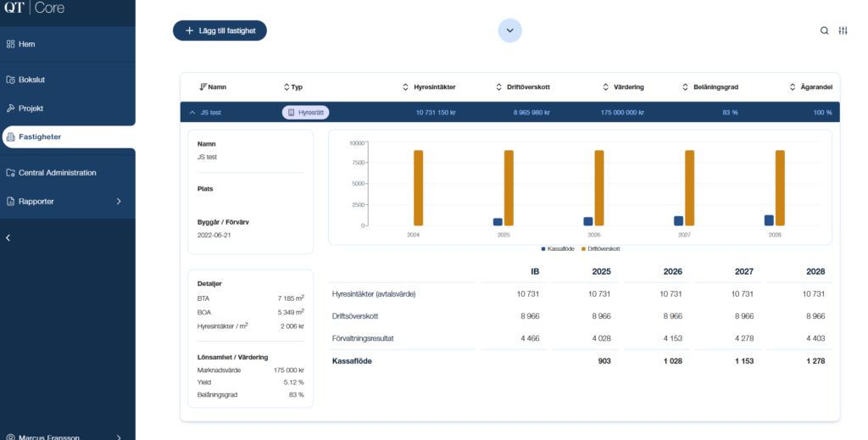Open the Fastigheter menu item

[x=39, y=136]
